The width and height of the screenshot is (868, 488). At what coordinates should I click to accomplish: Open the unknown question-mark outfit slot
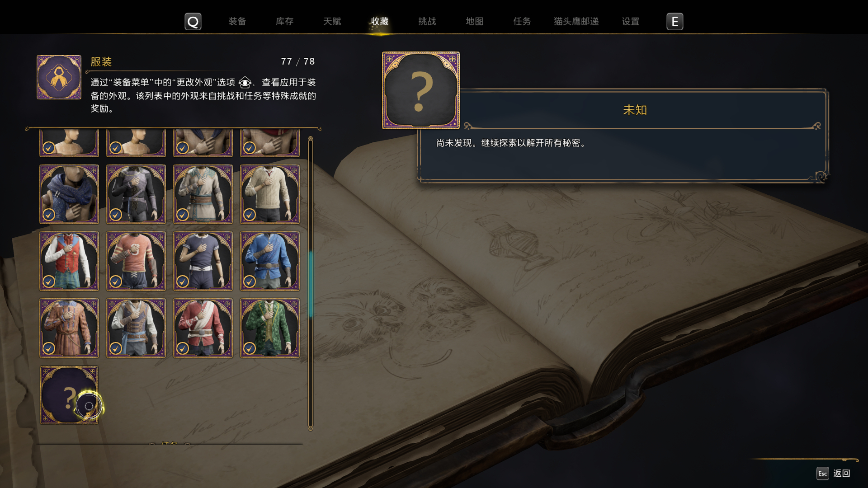(69, 395)
